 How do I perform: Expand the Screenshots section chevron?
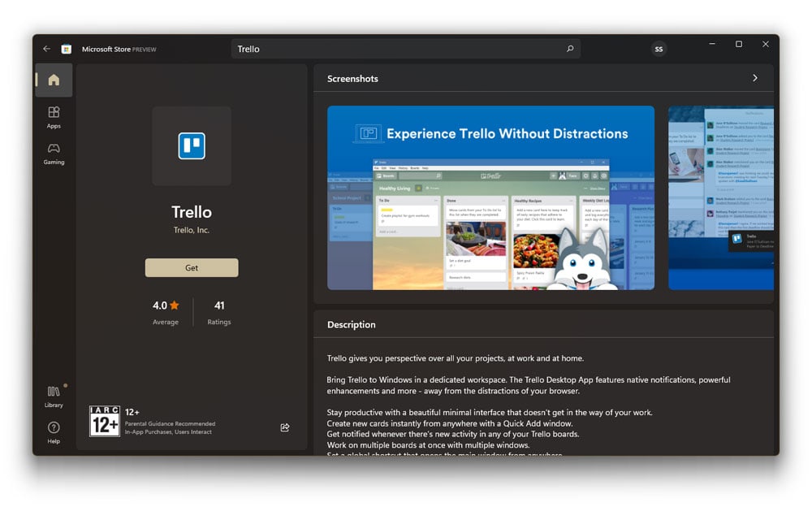[755, 78]
